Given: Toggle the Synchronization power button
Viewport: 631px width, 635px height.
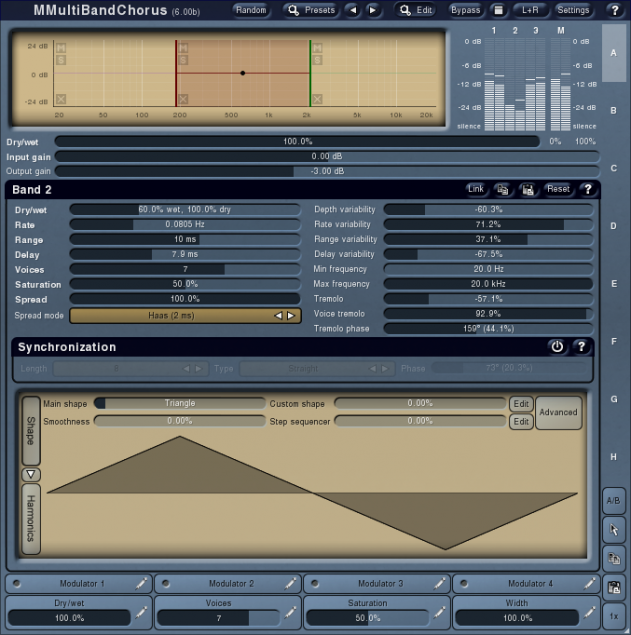Looking at the screenshot, I should point(557,347).
